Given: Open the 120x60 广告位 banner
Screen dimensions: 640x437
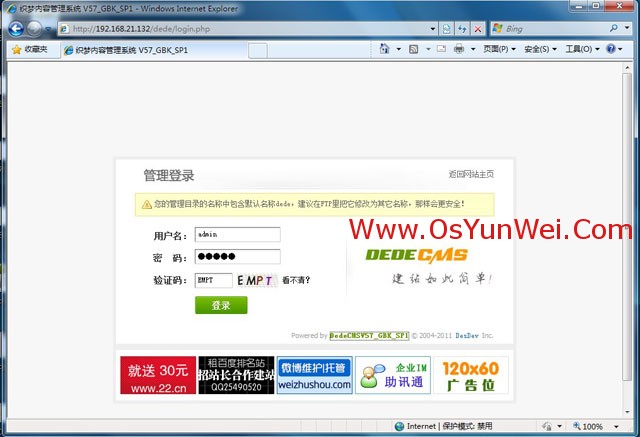Looking at the screenshot, I should tap(471, 375).
